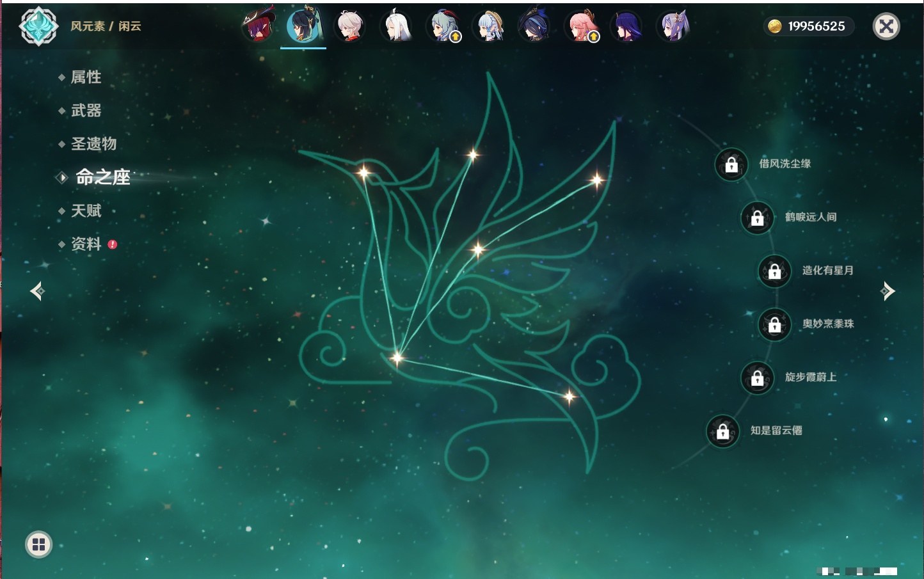This screenshot has height=579, width=924.
Task: Click the star where all constellation lines converge
Action: pyautogui.click(x=397, y=357)
